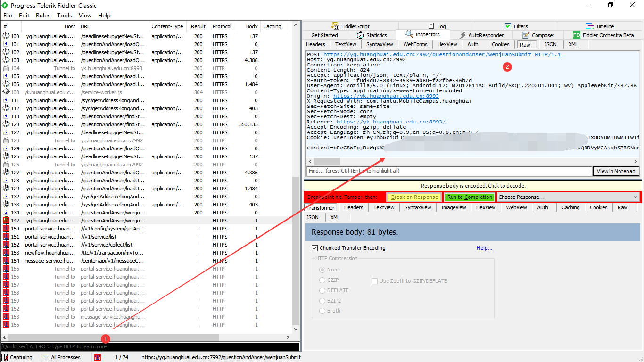Click the View in Notepad button
The height and width of the screenshot is (362, 644).
(616, 171)
